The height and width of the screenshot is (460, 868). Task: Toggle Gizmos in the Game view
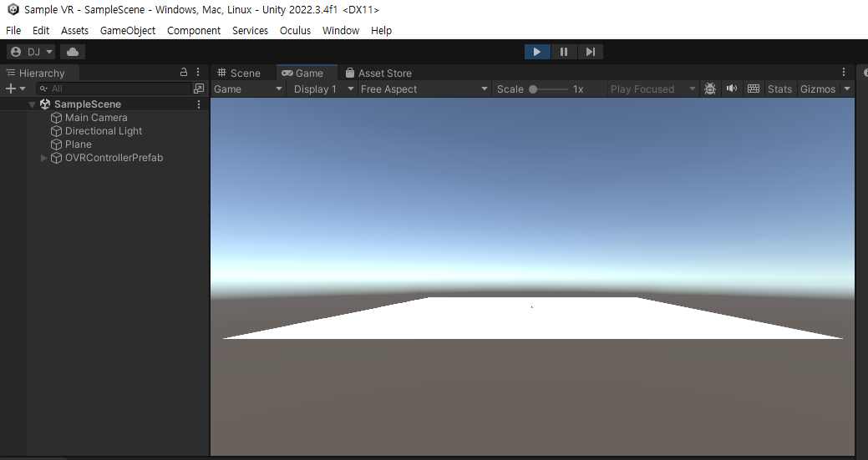coord(818,89)
